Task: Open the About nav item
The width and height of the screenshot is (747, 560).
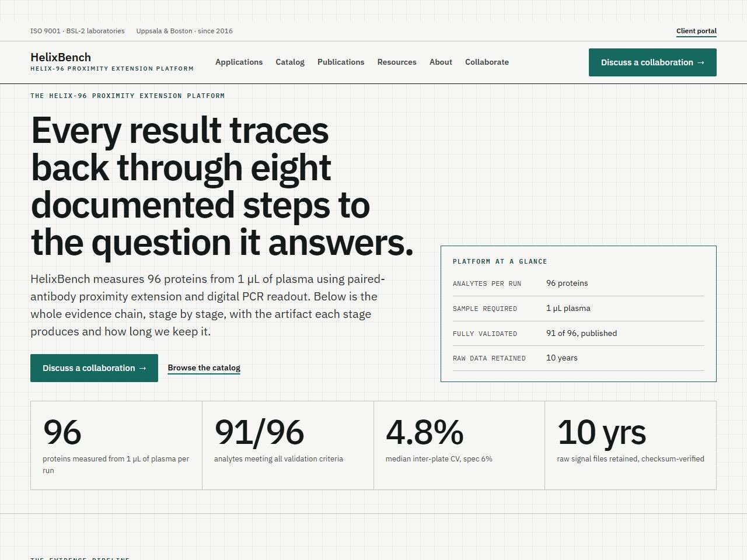Action: pyautogui.click(x=441, y=62)
